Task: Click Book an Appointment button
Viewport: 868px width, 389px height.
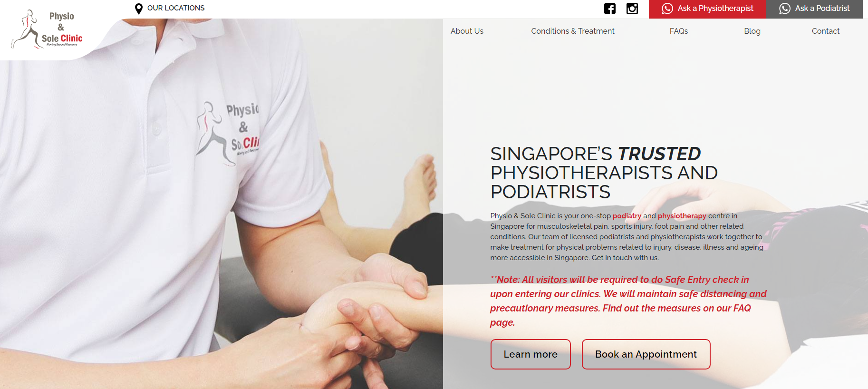Action: coord(646,354)
